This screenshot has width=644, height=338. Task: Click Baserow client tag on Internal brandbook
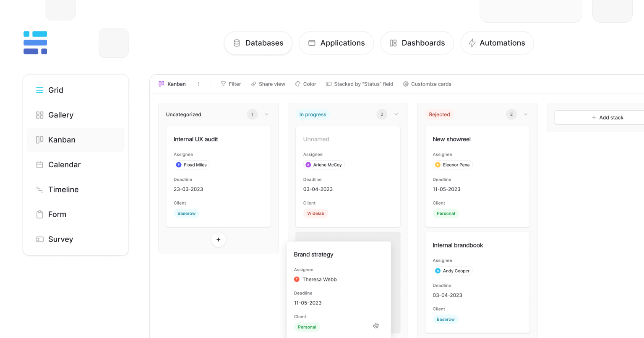click(446, 320)
